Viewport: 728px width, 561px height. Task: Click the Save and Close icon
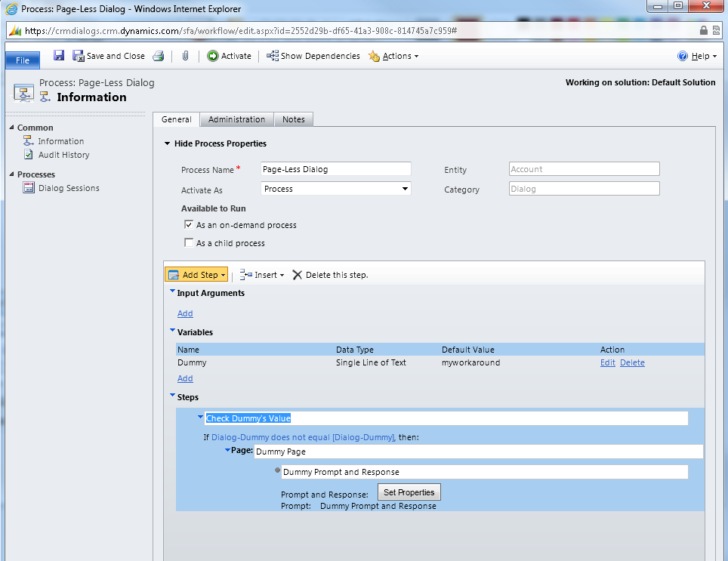79,56
